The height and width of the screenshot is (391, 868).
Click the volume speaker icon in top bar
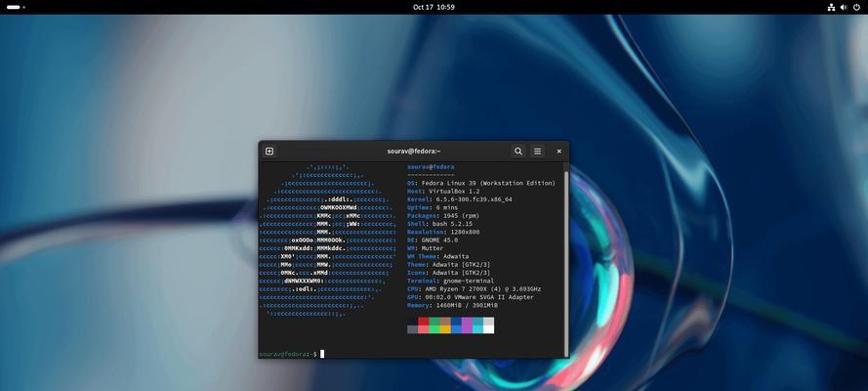tap(844, 7)
